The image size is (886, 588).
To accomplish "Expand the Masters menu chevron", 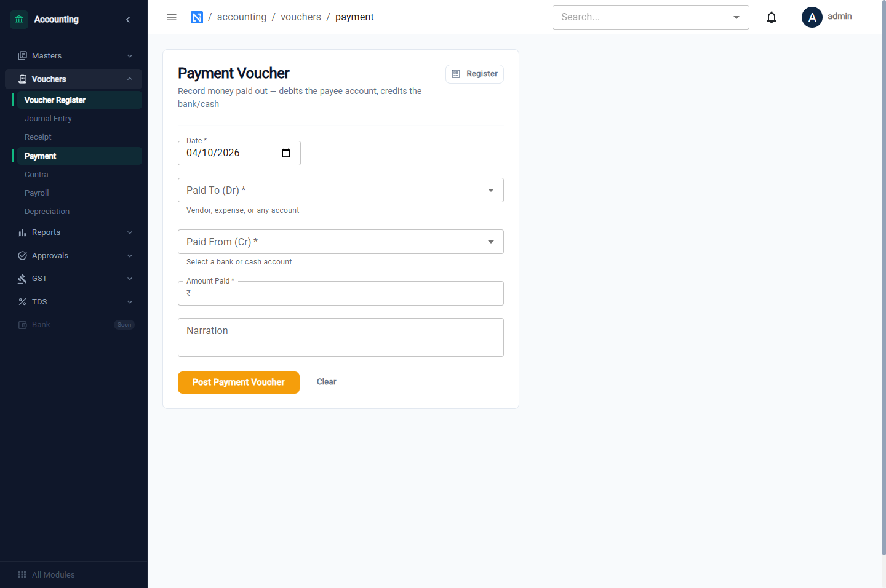I will (x=130, y=56).
